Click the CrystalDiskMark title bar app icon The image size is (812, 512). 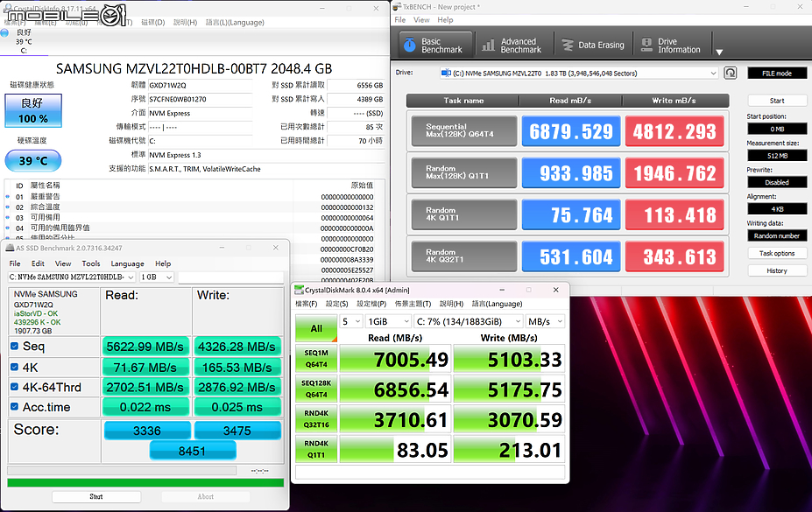point(300,291)
